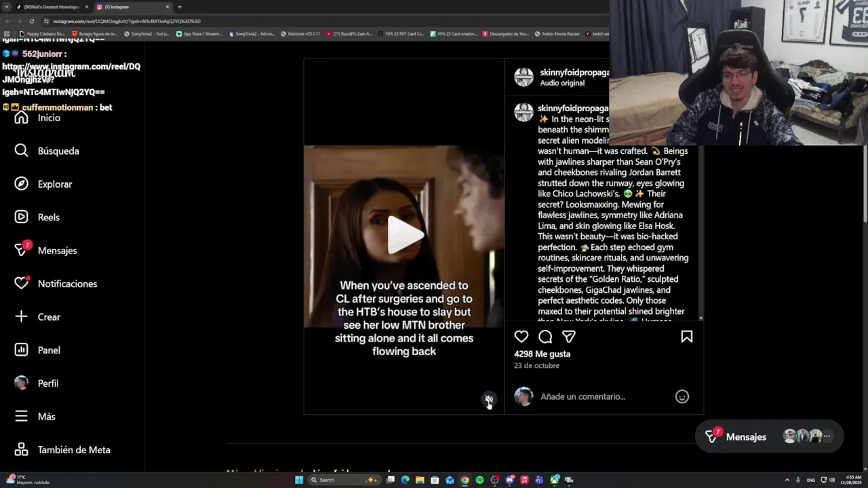
Task: Open Búsqueda search in sidebar
Action: [46, 151]
